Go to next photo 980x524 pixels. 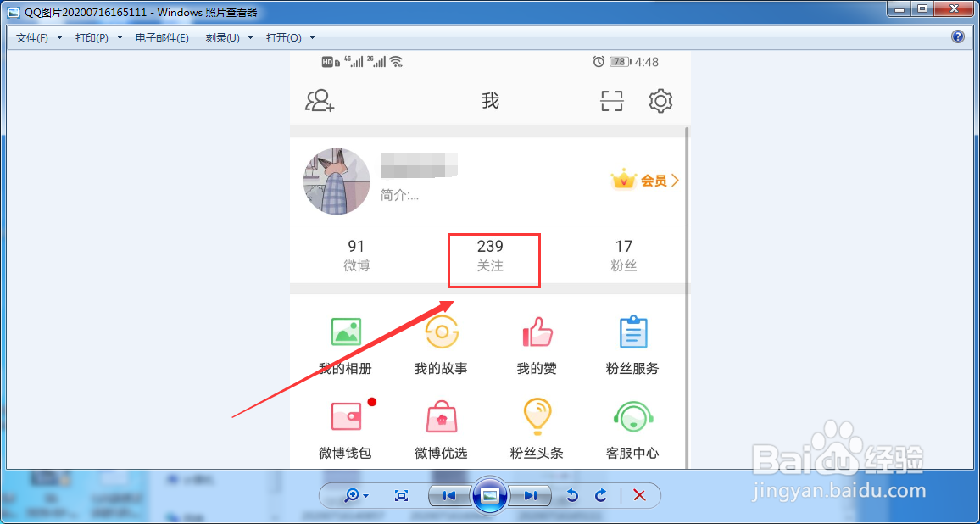click(531, 496)
